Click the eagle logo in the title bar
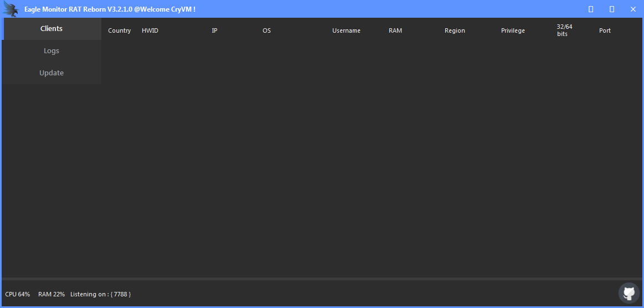 pyautogui.click(x=11, y=9)
